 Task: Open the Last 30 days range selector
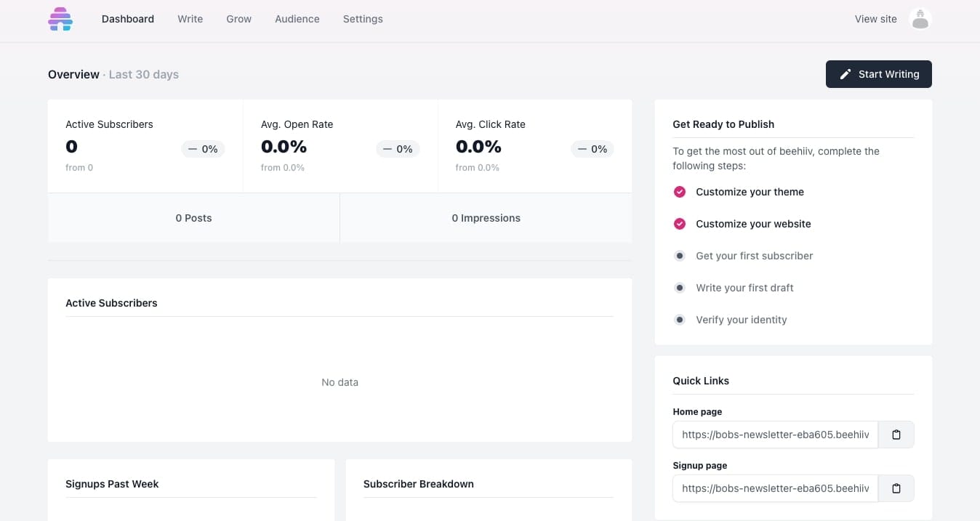click(x=143, y=74)
